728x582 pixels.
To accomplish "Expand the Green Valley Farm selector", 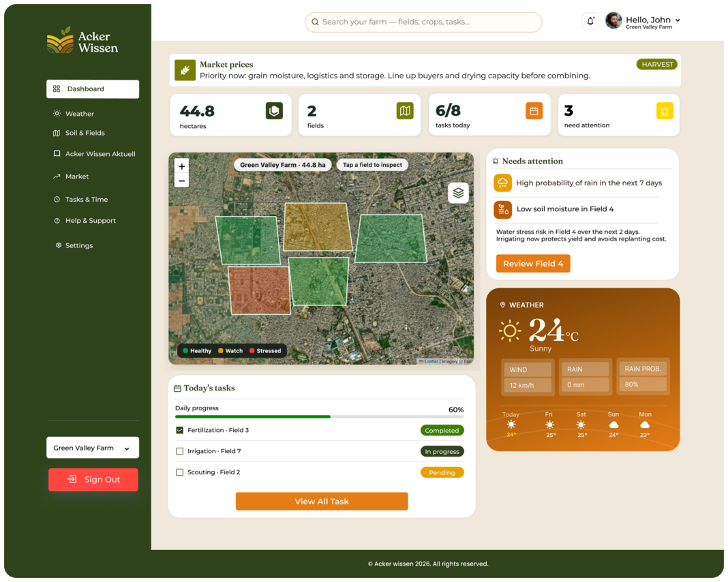I will pyautogui.click(x=93, y=448).
